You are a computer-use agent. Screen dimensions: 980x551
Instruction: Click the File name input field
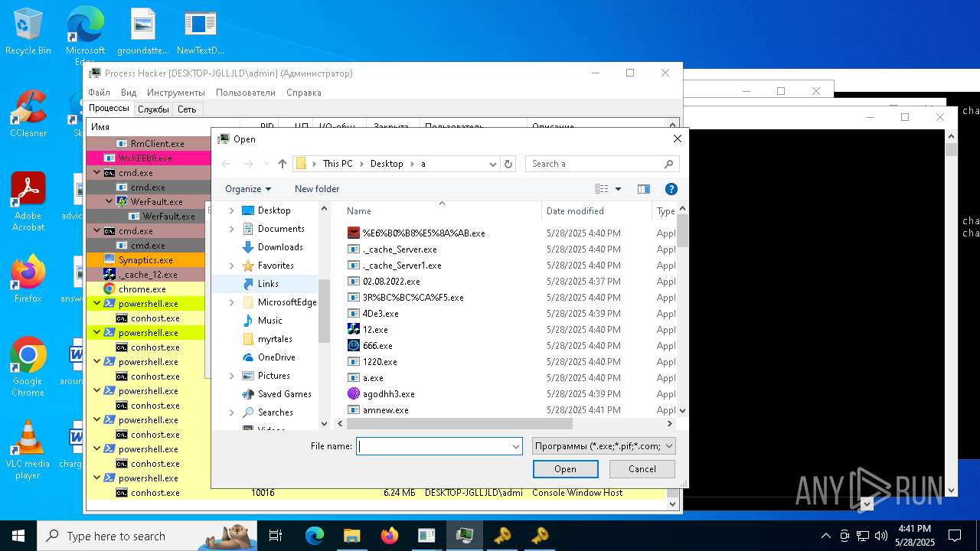(433, 446)
